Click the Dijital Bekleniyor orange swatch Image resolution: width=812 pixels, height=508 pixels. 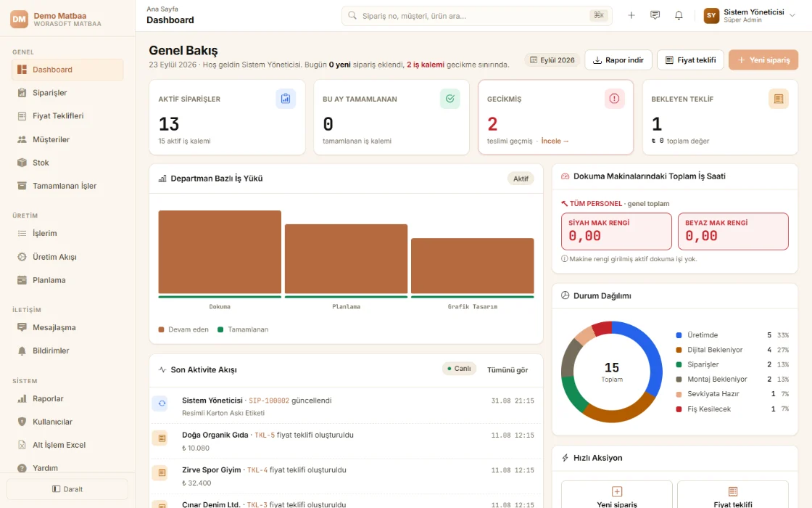tap(679, 350)
